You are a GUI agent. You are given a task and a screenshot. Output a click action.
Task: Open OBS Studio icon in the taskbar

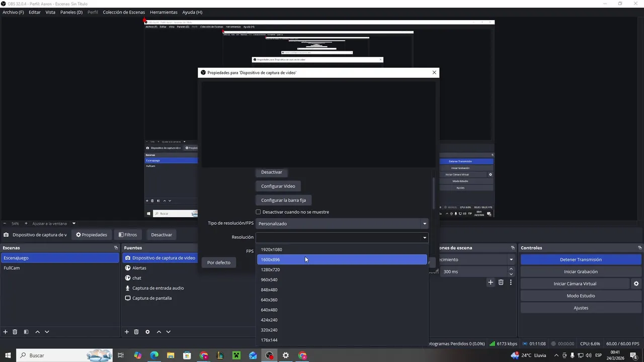[270, 355]
